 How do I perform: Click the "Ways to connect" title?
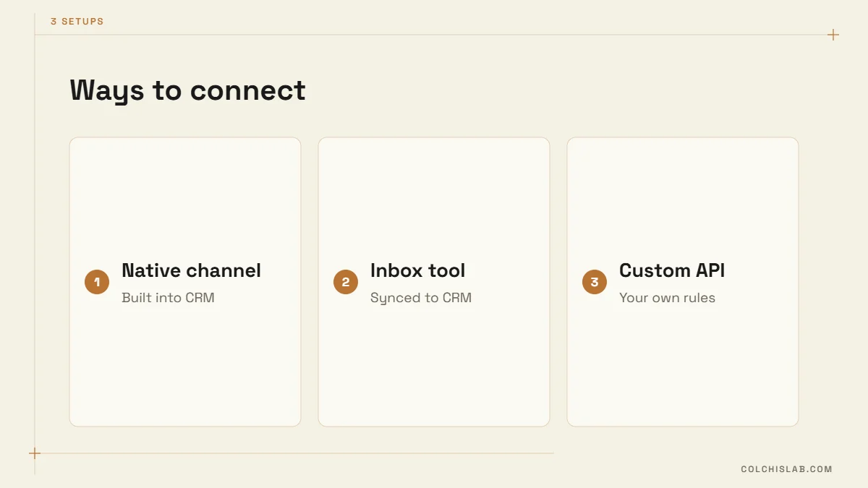pyautogui.click(x=188, y=90)
